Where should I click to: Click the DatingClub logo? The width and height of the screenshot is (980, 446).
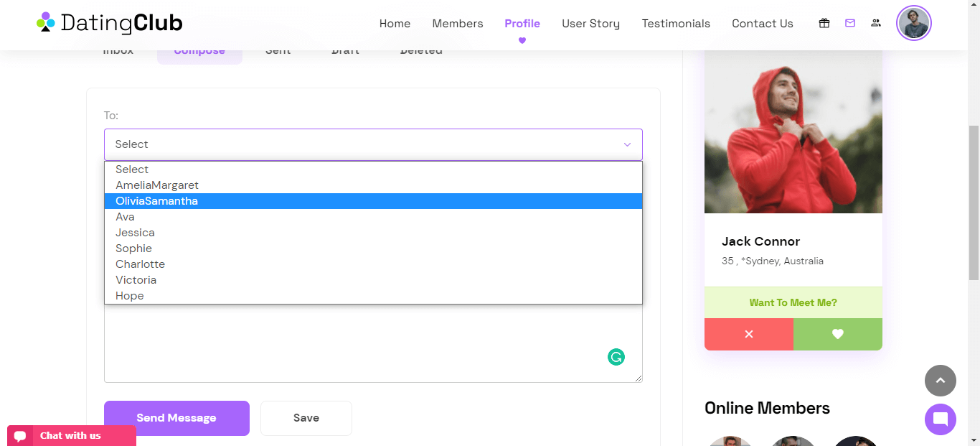tap(109, 23)
